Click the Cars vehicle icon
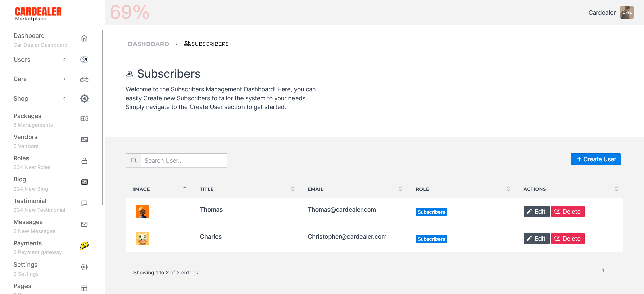This screenshot has width=644, height=294. pyautogui.click(x=84, y=79)
